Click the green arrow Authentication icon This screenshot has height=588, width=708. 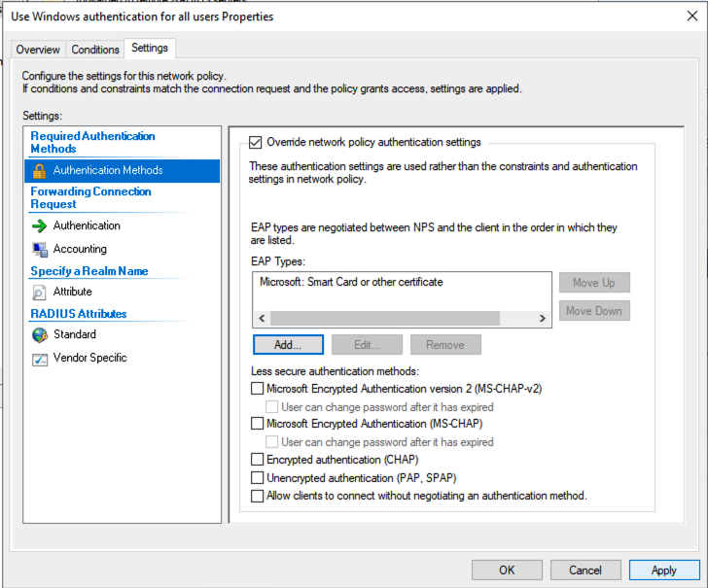[39, 225]
